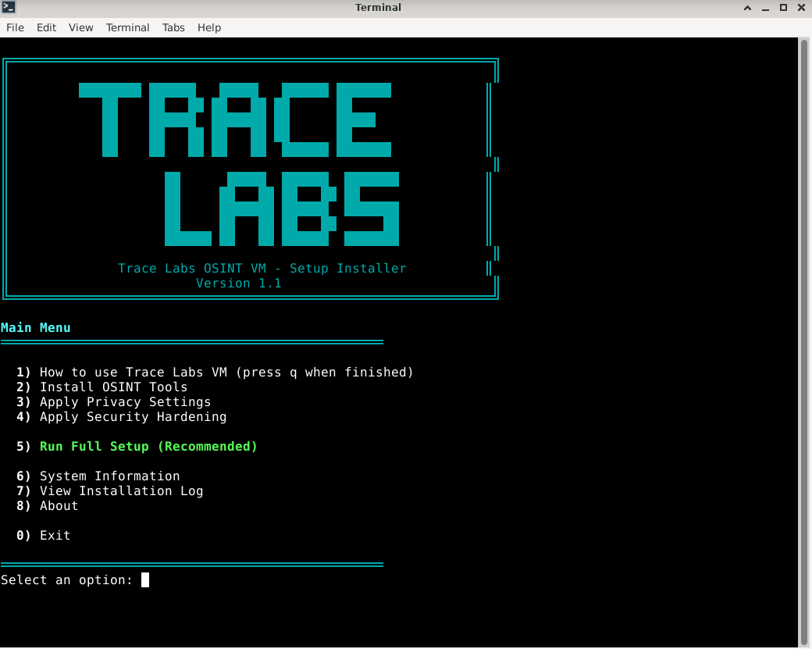Open the File menu
Viewport: 812px width, 649px height.
pyautogui.click(x=15, y=27)
